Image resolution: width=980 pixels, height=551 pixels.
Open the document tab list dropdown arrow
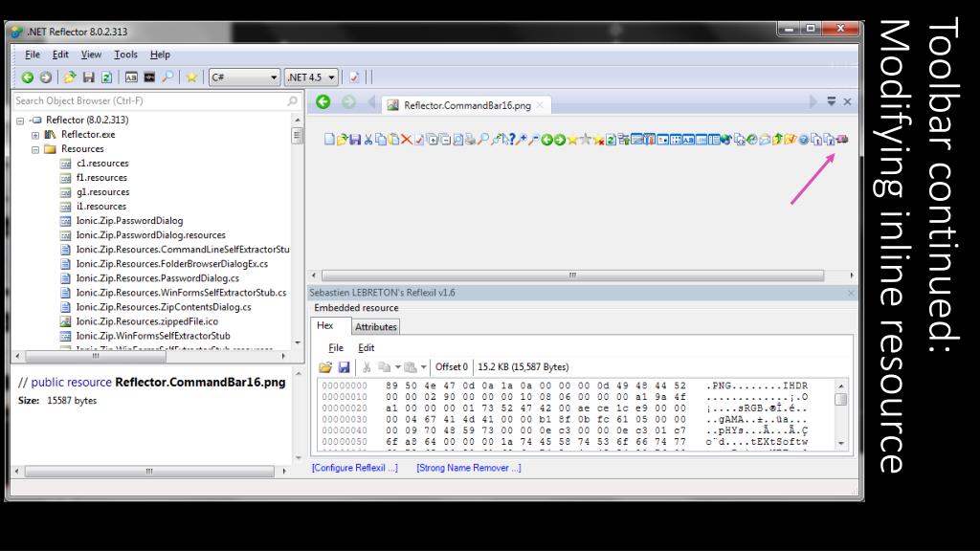click(832, 101)
